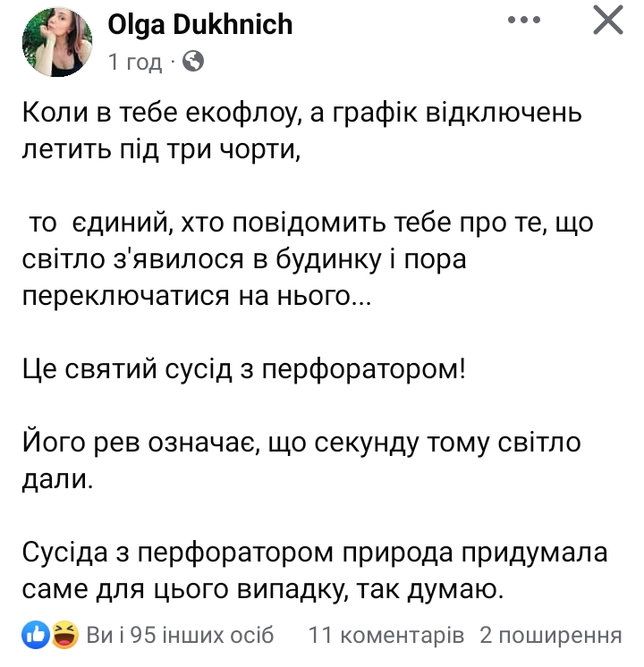644x667 pixels.
Task: Open the Olga Dukhnich profile name link
Action: 200,24
